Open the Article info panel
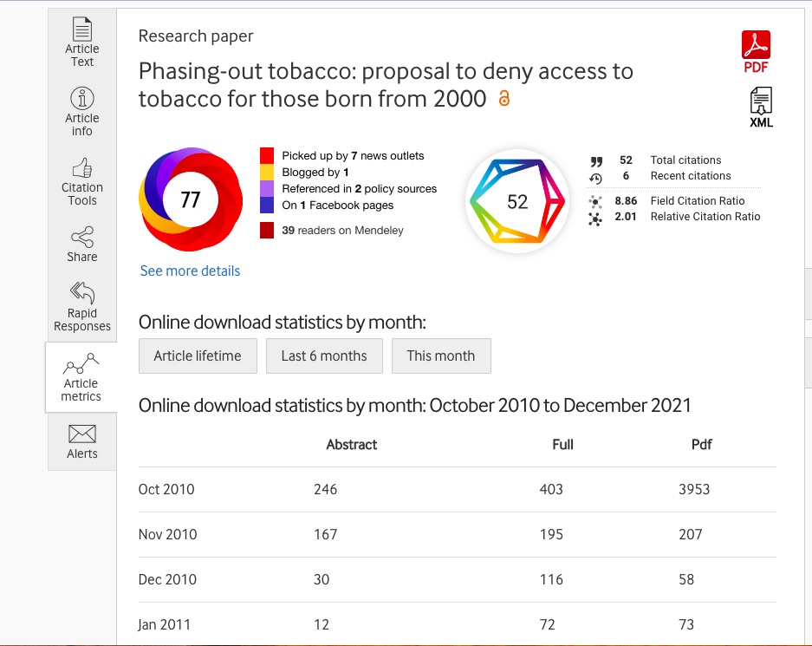The image size is (812, 646). point(82,111)
